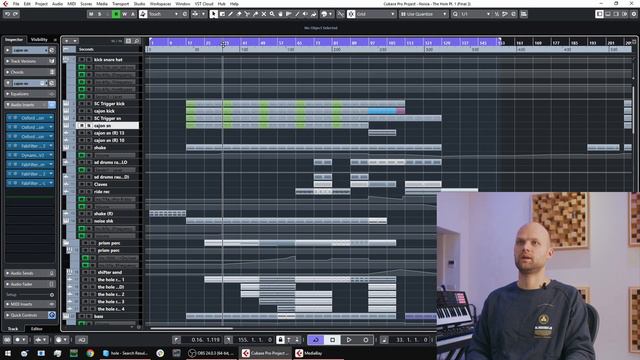The height and width of the screenshot is (360, 640).
Task: Click the Record transport button
Action: (366, 340)
